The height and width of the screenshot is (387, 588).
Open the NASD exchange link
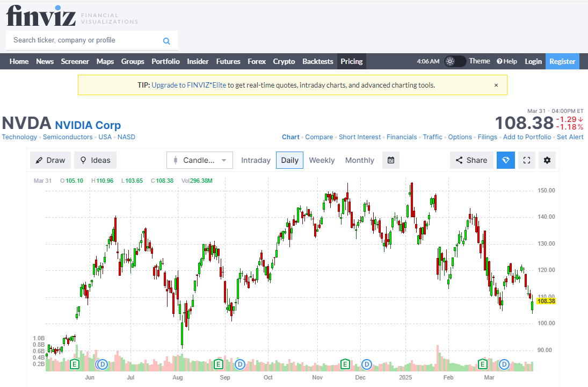tap(126, 137)
